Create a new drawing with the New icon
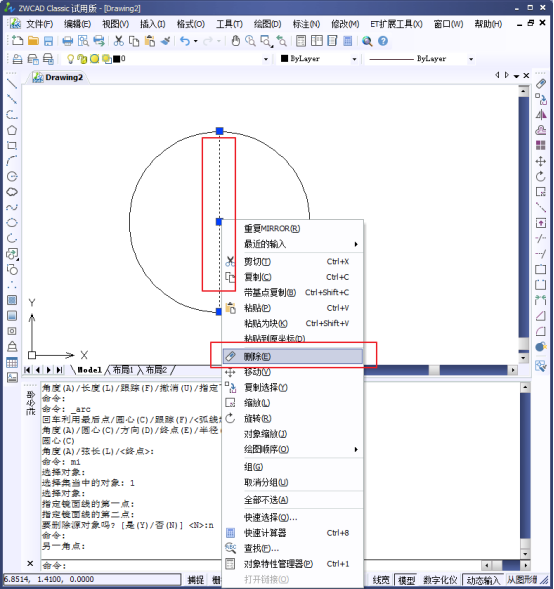The image size is (554, 589). [17, 41]
